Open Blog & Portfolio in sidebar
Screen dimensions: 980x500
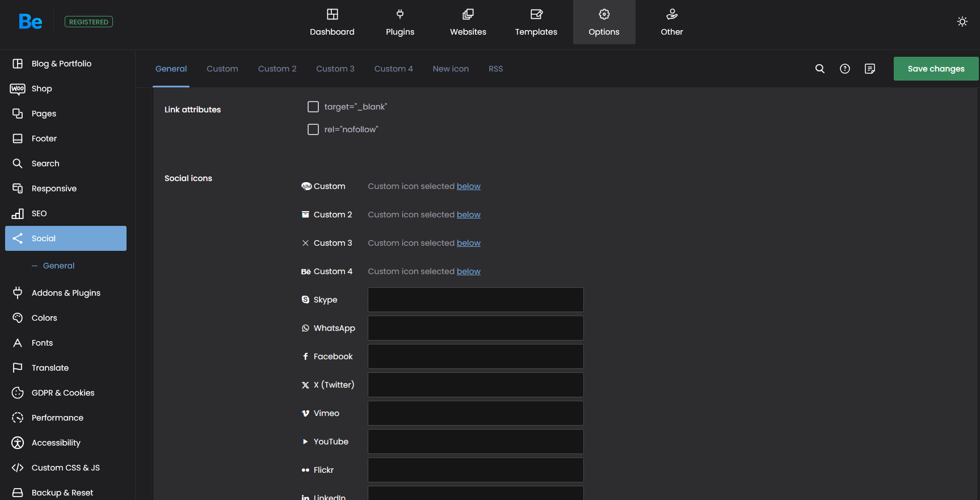(66, 64)
